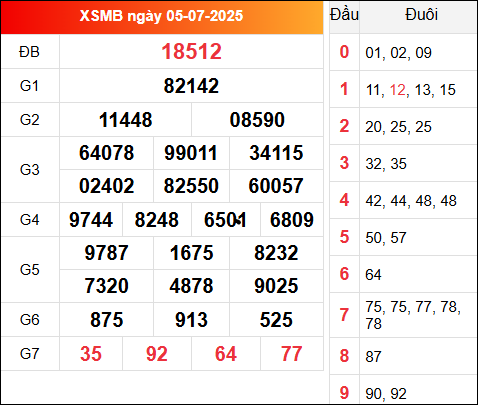
Task: Click the Đuôi column header
Action: (421, 15)
